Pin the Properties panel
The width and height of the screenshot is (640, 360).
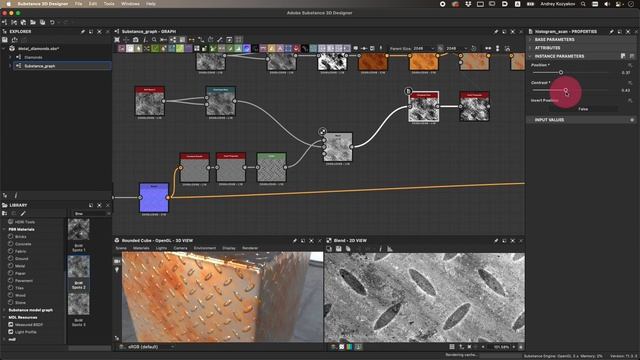click(x=611, y=31)
